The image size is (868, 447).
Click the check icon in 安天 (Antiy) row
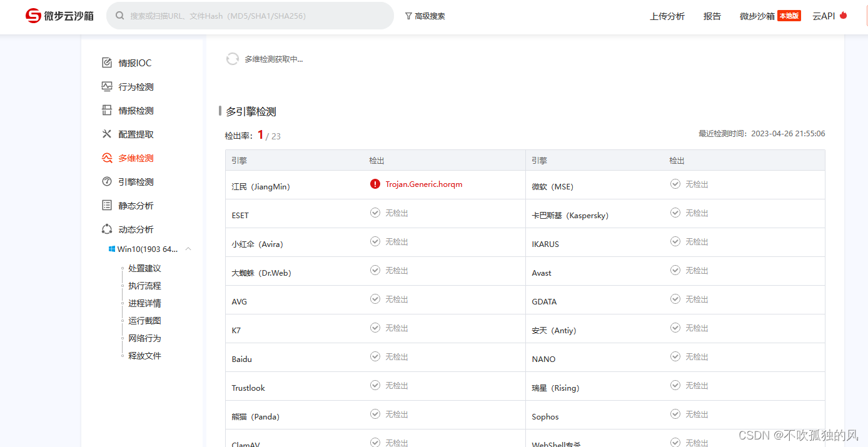click(675, 328)
